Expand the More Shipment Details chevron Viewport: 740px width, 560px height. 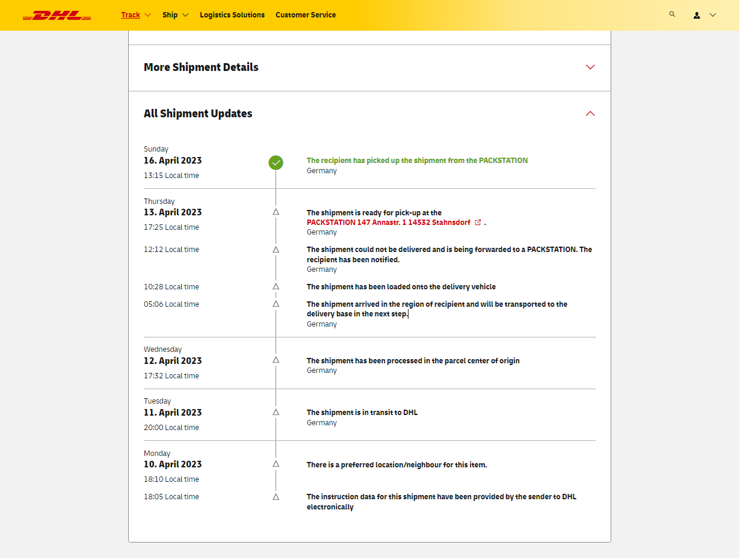point(590,67)
